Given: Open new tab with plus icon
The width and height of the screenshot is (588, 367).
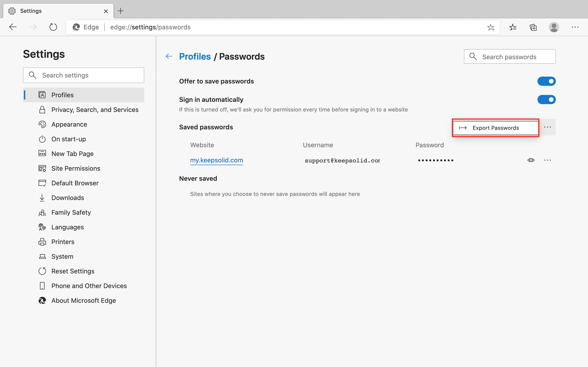Looking at the screenshot, I should (121, 11).
